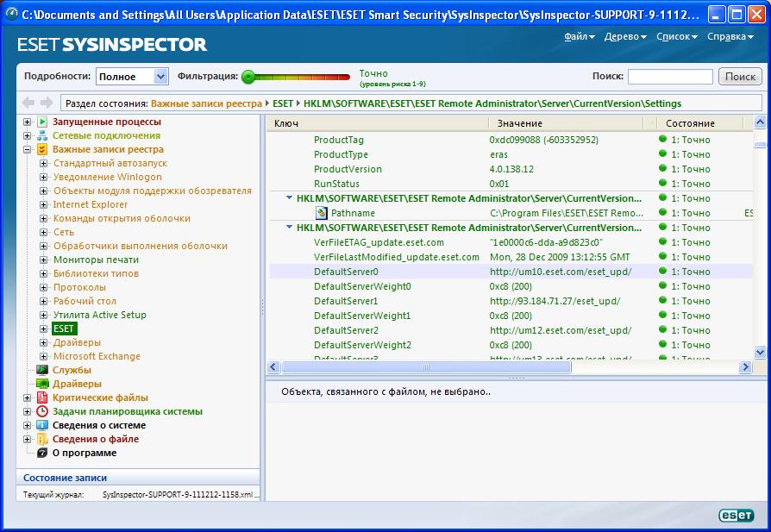Screen dimensions: 771x532
Task: Select Библиотеки типов tree item
Action: pyautogui.click(x=96, y=273)
